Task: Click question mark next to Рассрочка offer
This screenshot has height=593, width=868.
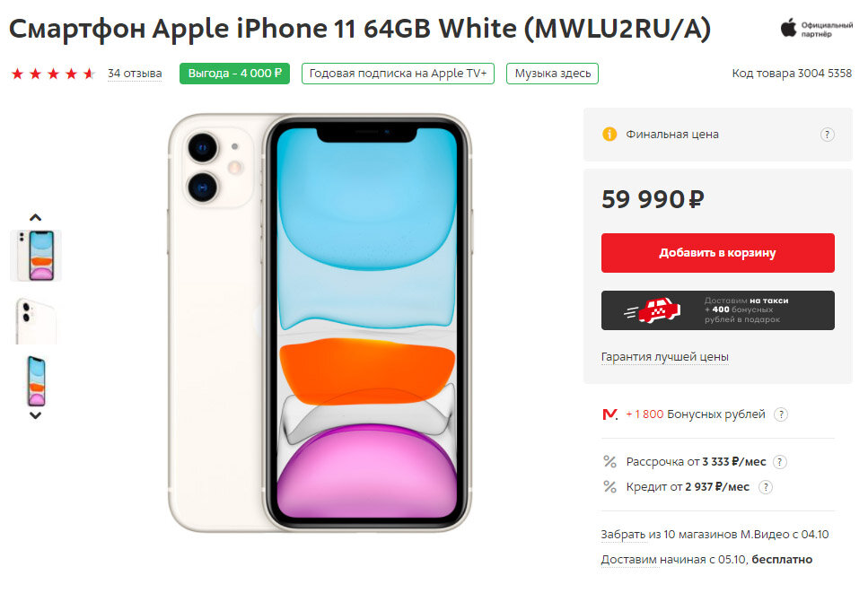Action: [x=779, y=462]
